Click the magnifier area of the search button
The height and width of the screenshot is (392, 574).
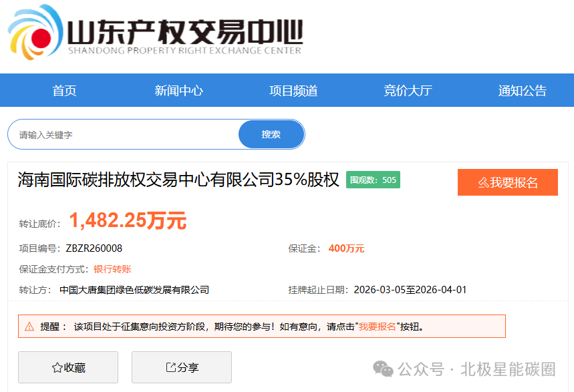coord(271,134)
